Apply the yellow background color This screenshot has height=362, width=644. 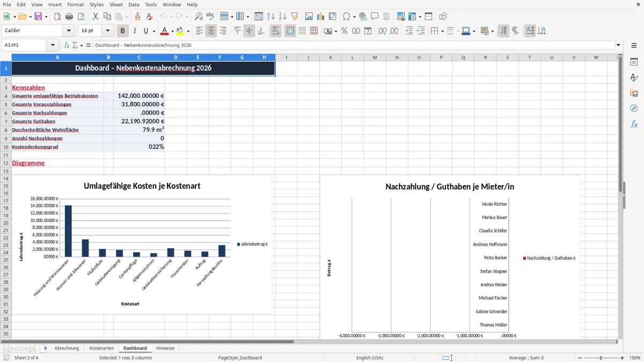(x=180, y=31)
